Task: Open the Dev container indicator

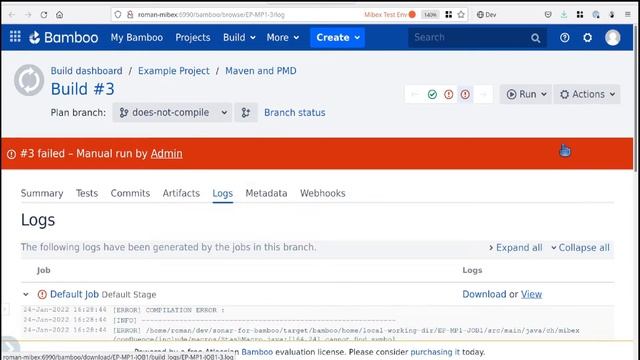Action: pos(487,15)
